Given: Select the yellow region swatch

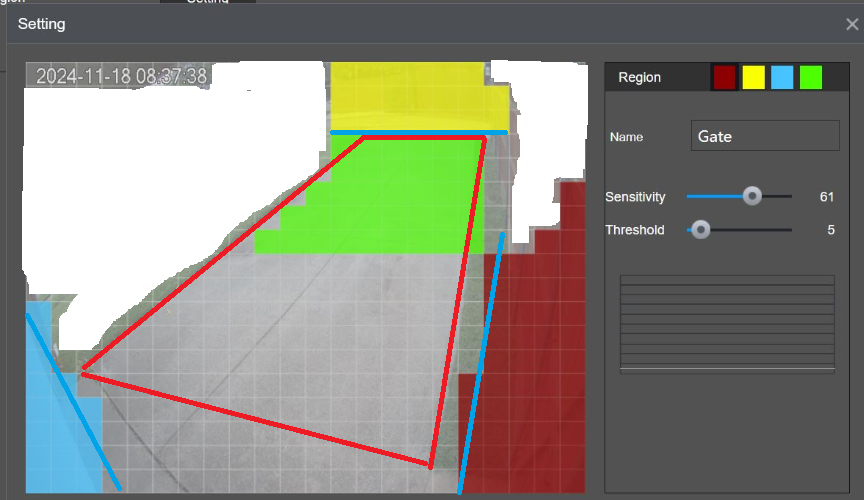Looking at the screenshot, I should (x=753, y=77).
